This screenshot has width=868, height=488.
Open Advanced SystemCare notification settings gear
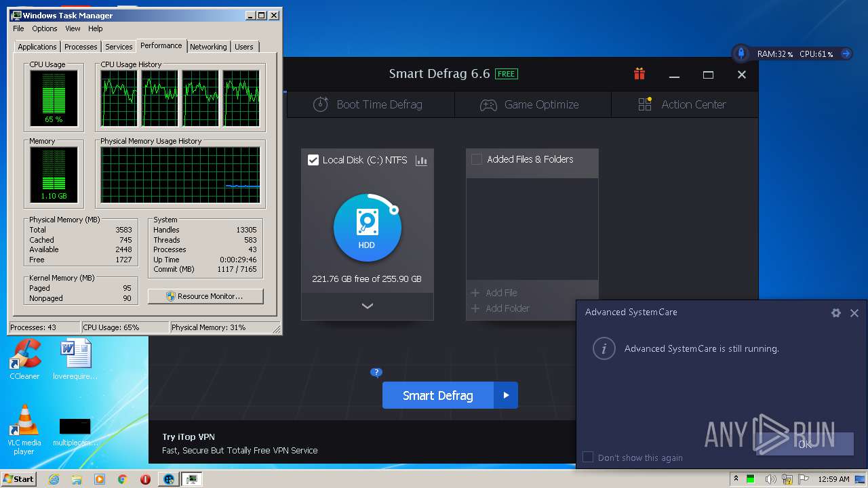(836, 312)
